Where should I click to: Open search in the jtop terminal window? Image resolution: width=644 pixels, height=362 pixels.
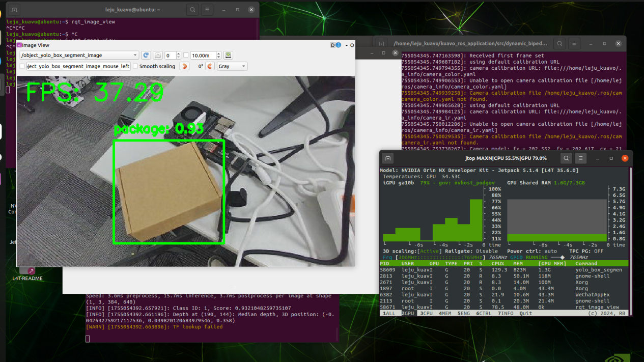click(x=566, y=158)
